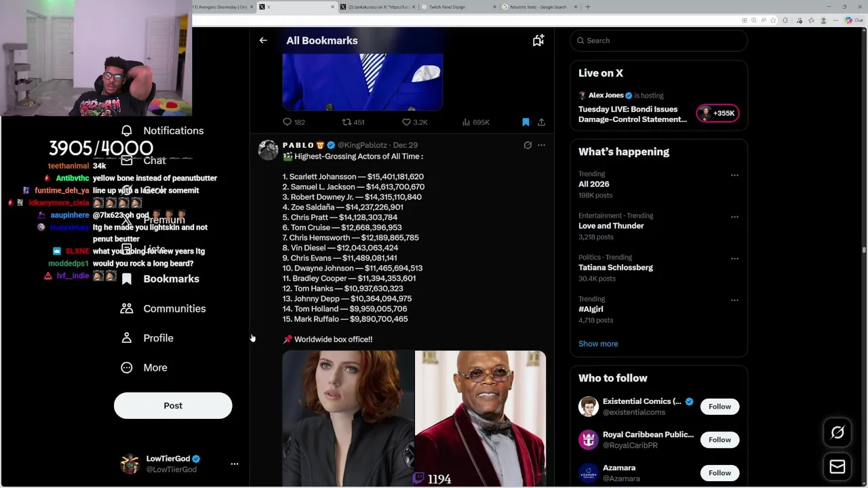The height and width of the screenshot is (488, 868).
Task: Open Tatiana Schlossberg trending topic
Action: (616, 268)
